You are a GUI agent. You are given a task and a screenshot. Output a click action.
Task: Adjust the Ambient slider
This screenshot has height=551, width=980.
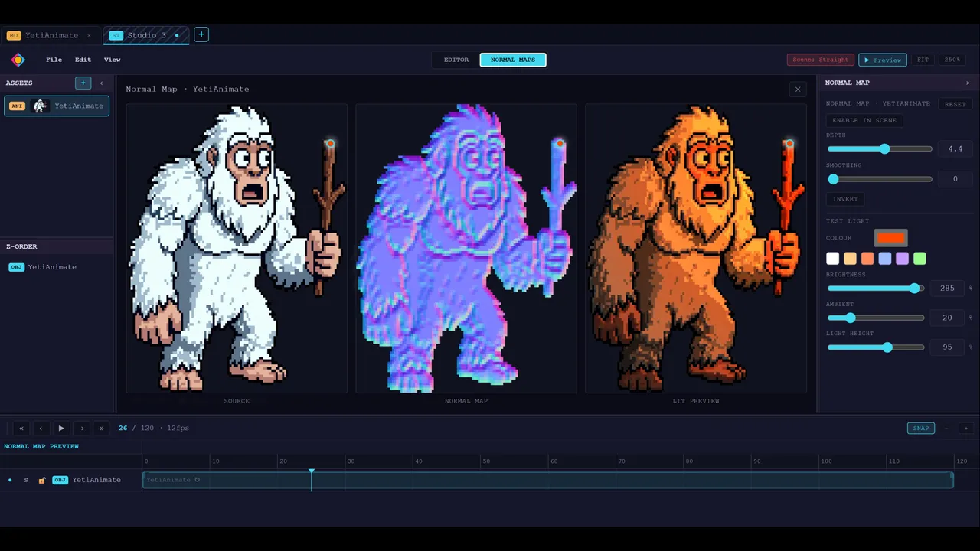tap(876, 318)
